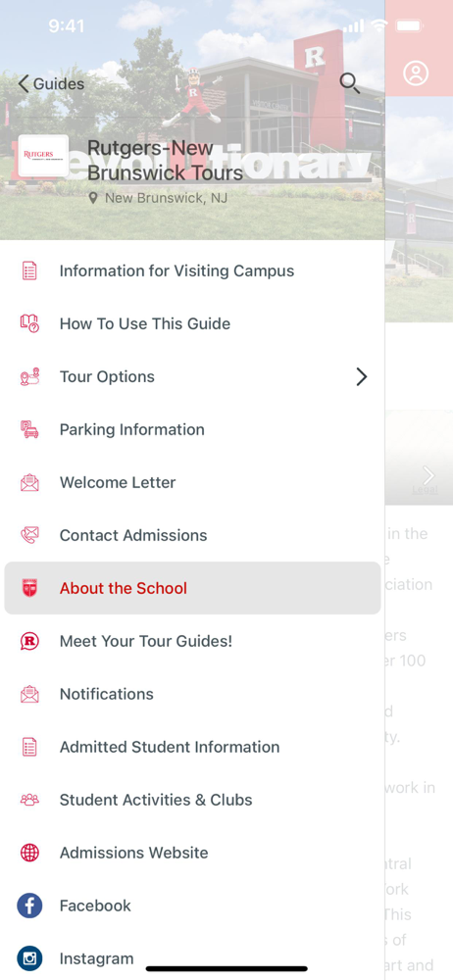Click the Rutgers logo thumbnail
This screenshot has width=453, height=980.
pyautogui.click(x=44, y=156)
